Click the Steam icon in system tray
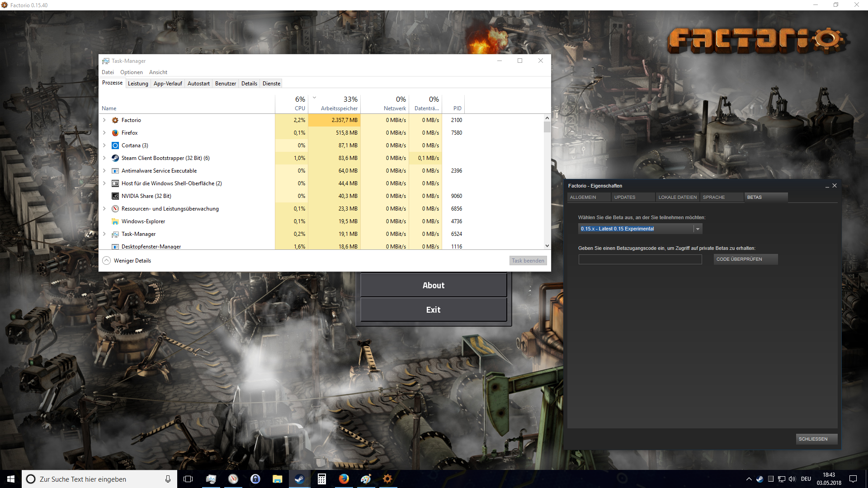 [760, 479]
